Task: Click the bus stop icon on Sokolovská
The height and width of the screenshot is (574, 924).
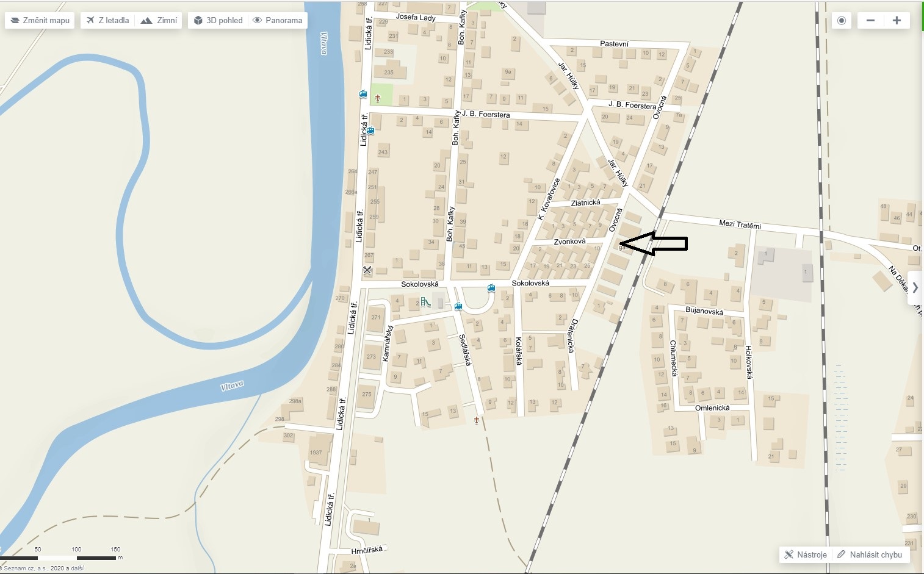Action: pos(491,288)
